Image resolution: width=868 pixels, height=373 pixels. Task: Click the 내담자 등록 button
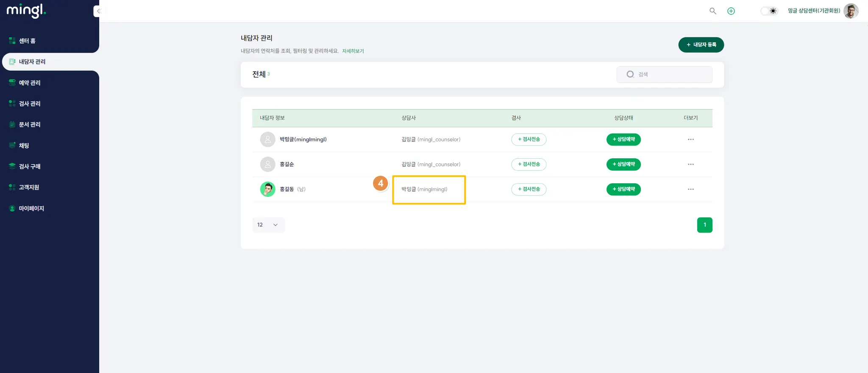(x=701, y=45)
